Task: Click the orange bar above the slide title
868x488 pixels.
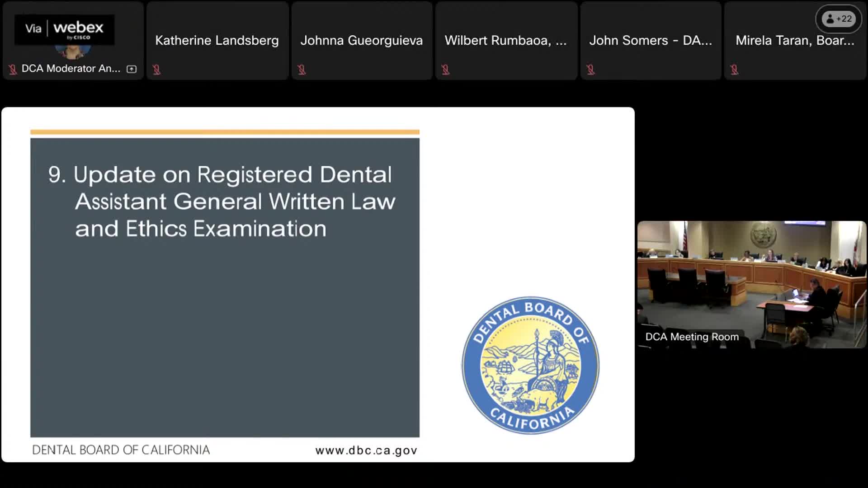Action: [225, 131]
